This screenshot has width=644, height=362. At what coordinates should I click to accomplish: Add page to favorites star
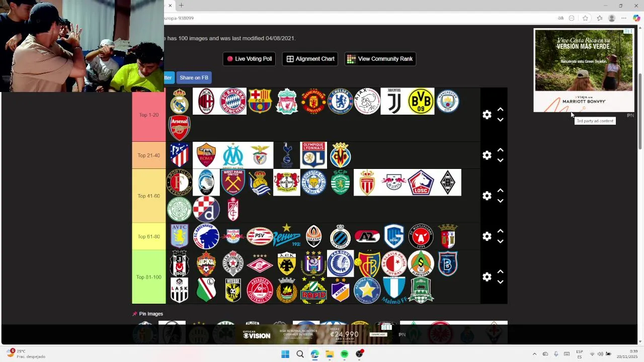[x=585, y=18]
